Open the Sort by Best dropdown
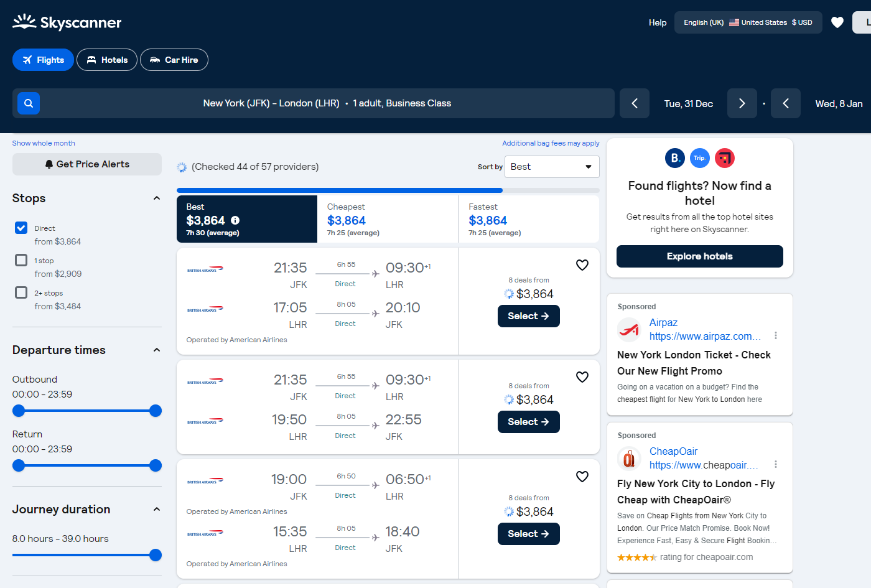 coord(552,167)
